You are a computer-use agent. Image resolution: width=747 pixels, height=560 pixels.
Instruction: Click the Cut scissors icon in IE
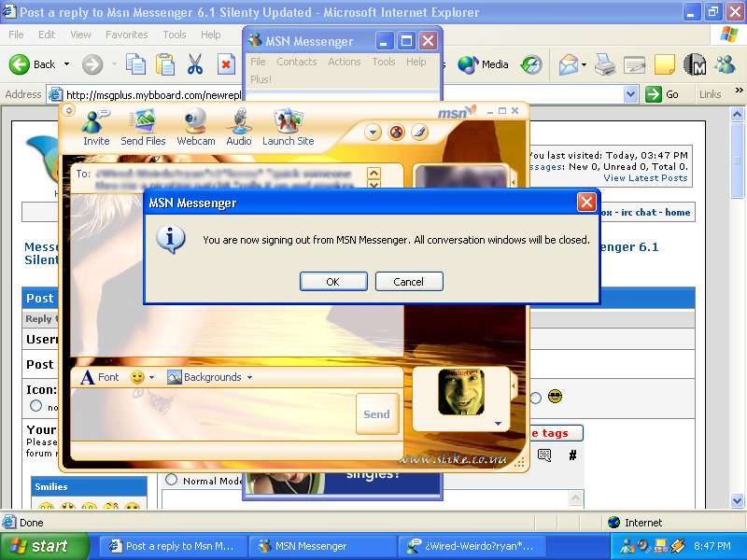click(195, 64)
